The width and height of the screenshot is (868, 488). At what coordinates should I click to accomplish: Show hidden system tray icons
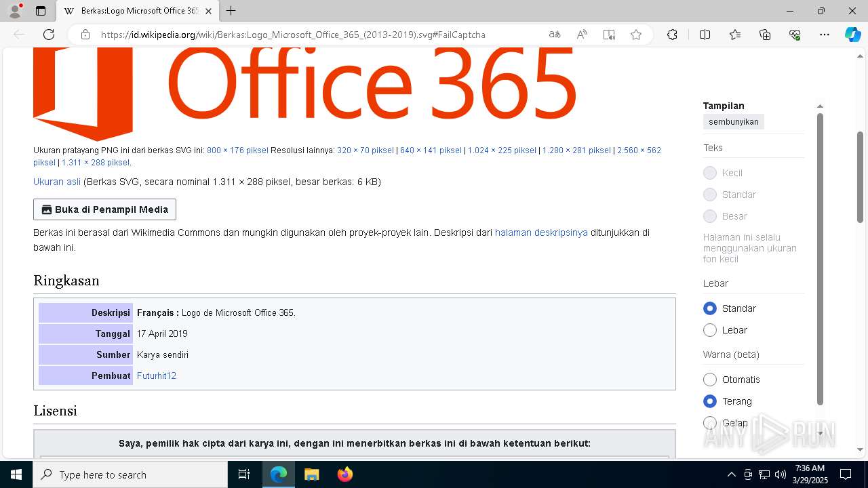click(731, 474)
